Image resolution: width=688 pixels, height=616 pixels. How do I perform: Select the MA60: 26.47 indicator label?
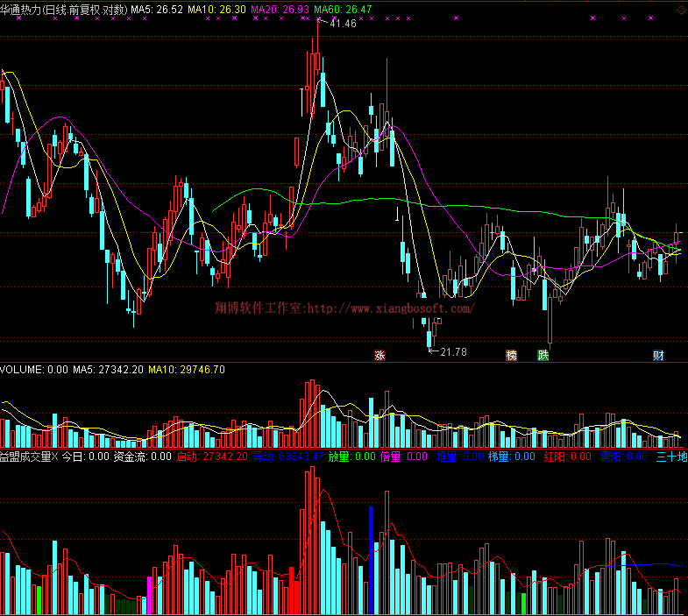[343, 10]
